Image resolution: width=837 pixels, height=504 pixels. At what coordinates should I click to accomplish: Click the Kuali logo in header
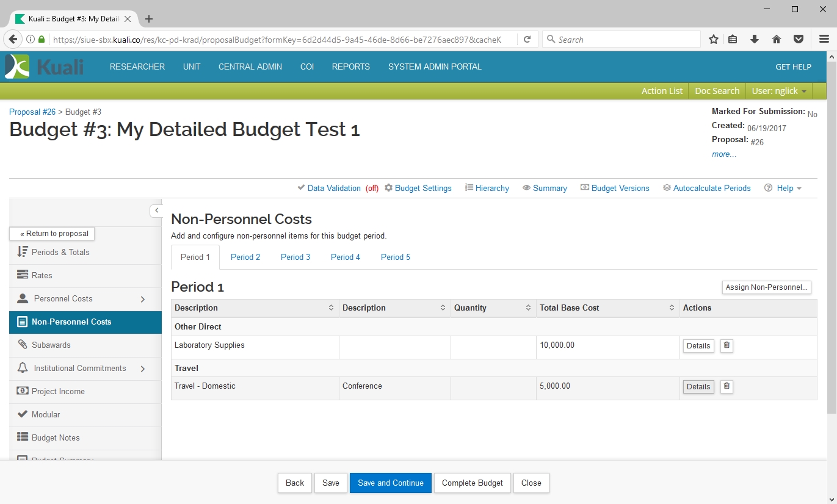click(45, 67)
